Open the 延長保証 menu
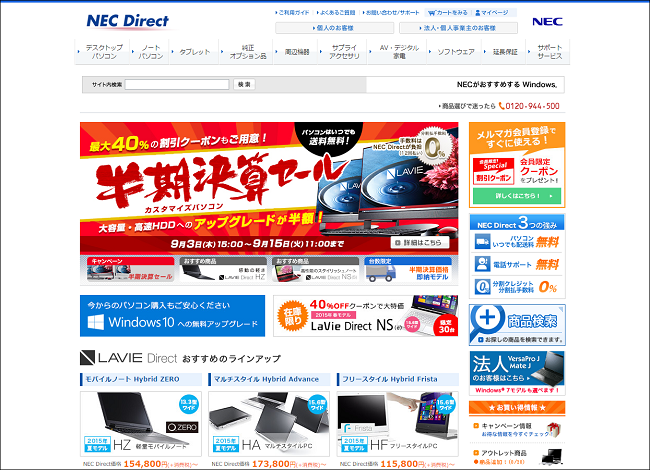650x470 pixels. pos(504,52)
